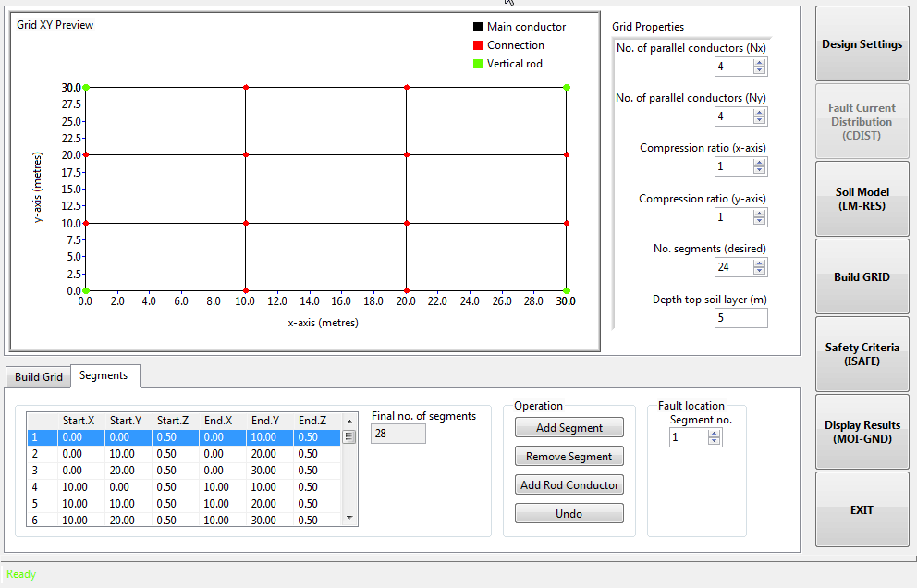Undo the last segment operation
The height and width of the screenshot is (588, 917).
(569, 514)
